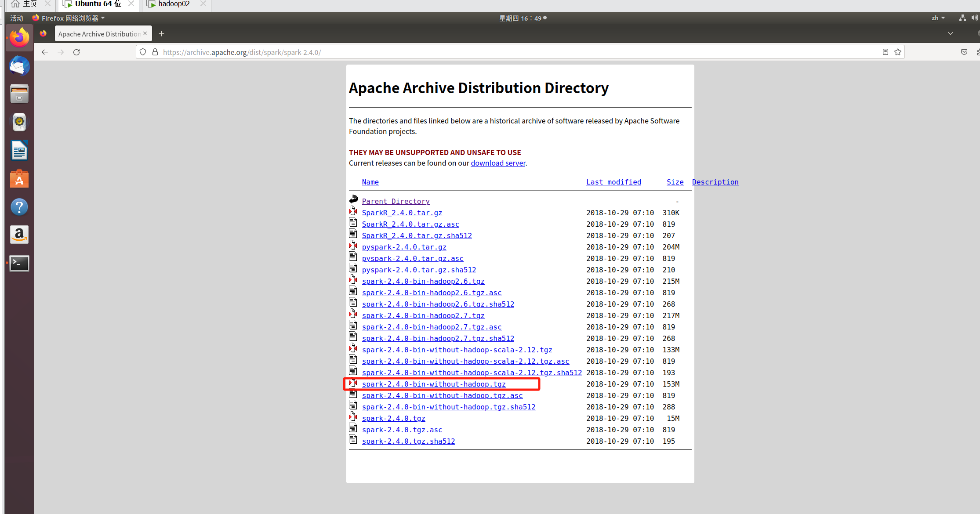
Task: Toggle reader view icon in address bar
Action: [886, 52]
